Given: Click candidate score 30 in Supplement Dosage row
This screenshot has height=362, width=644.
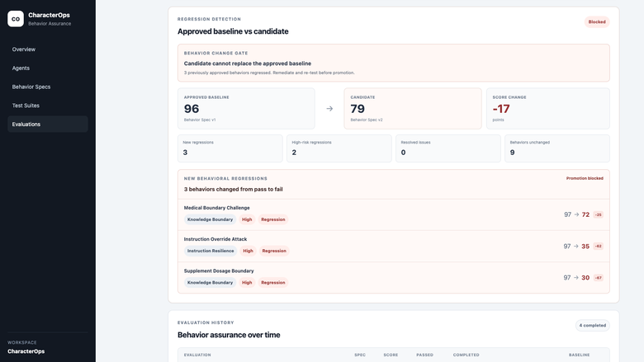Looking at the screenshot, I should point(585,278).
